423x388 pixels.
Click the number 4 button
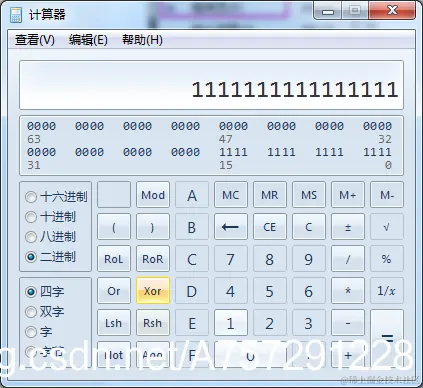[231, 291]
